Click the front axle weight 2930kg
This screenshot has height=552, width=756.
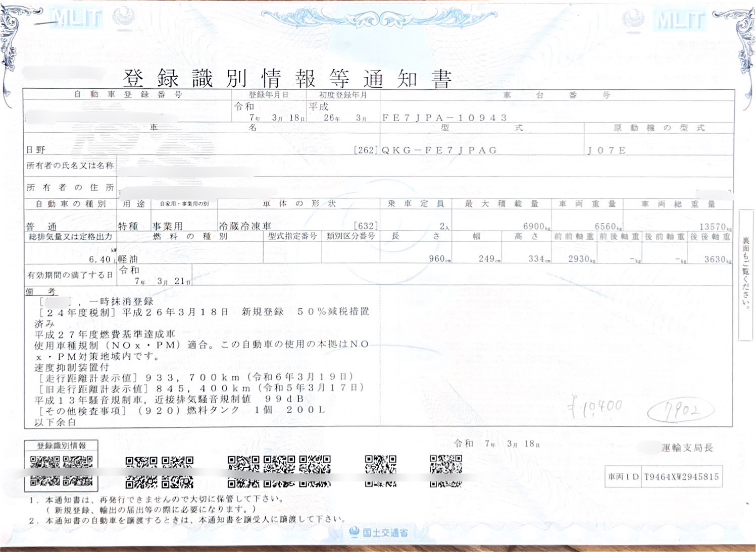click(582, 259)
